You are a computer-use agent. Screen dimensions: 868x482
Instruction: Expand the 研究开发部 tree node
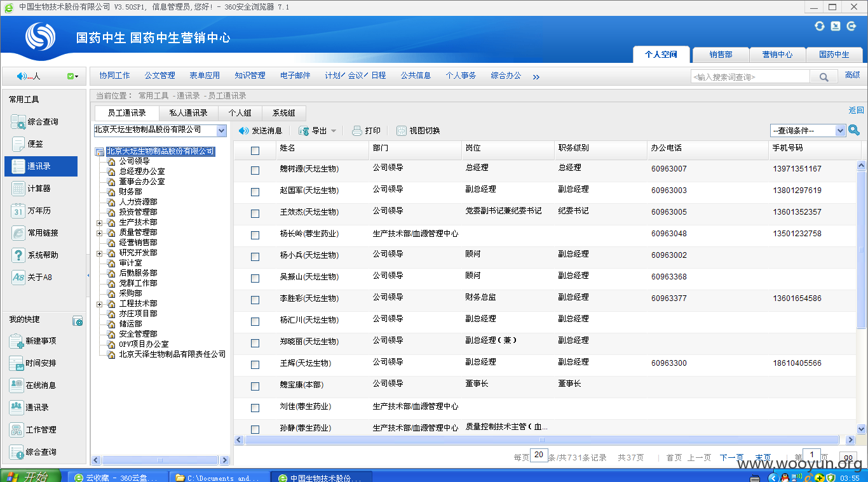point(99,253)
